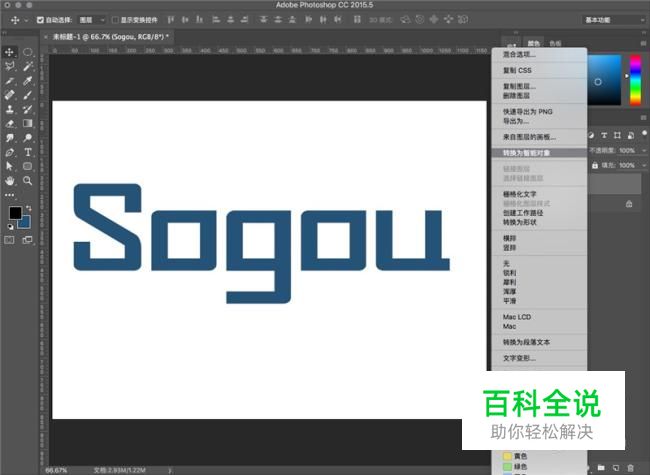Align top edges in options bar

coord(170,19)
